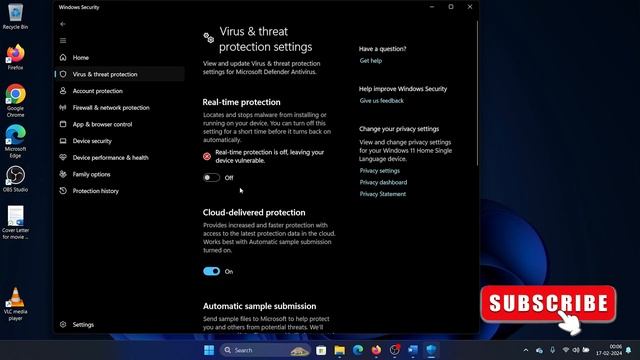Click the Windows Start button
Screen dimensions: 640x360
[x=209, y=350]
